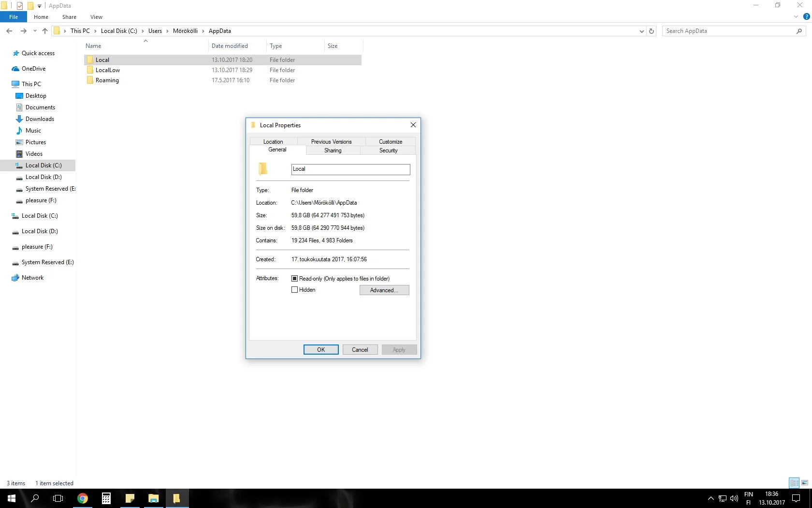Open Chrome from the taskbar
Image resolution: width=812 pixels, height=508 pixels.
tap(83, 498)
